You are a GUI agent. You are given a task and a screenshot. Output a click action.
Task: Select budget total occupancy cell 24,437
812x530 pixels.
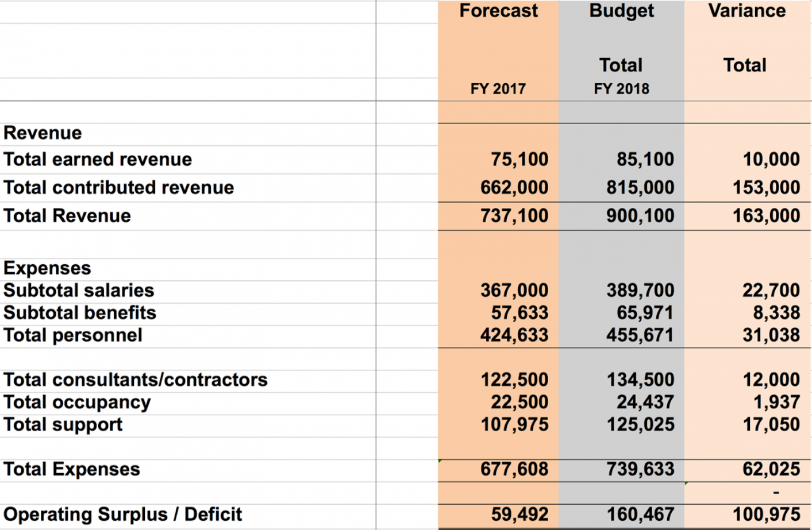[645, 403]
